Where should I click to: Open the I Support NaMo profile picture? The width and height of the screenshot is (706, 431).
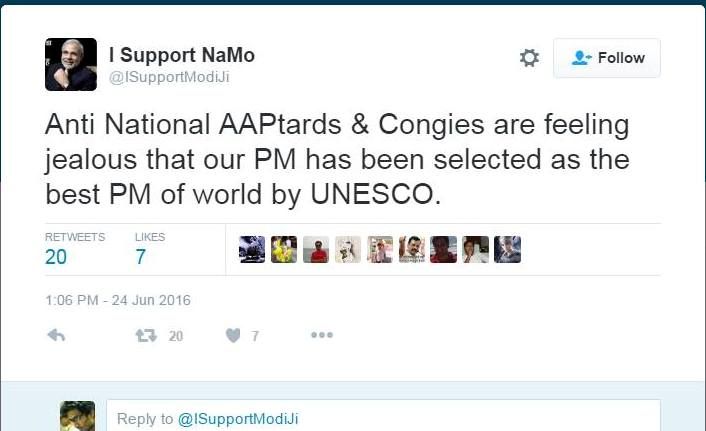click(x=71, y=64)
